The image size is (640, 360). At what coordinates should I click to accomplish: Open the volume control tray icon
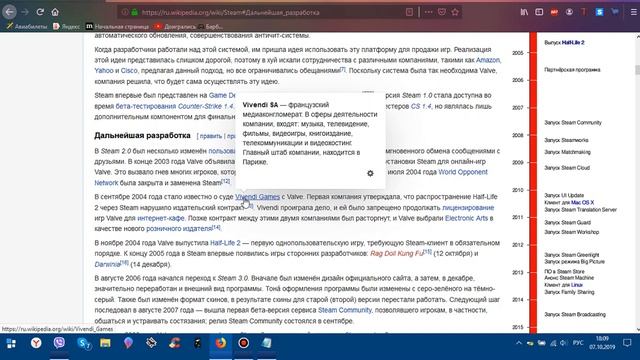[x=564, y=343]
